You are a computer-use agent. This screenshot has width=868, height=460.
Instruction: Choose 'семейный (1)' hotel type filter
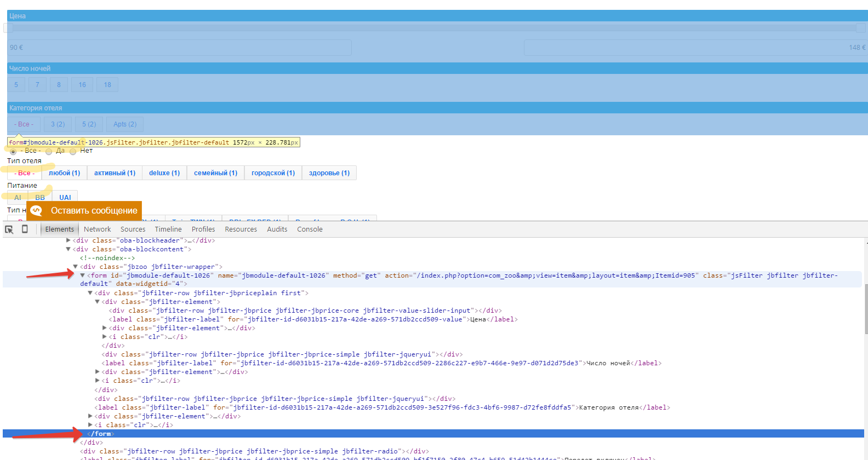pyautogui.click(x=215, y=173)
